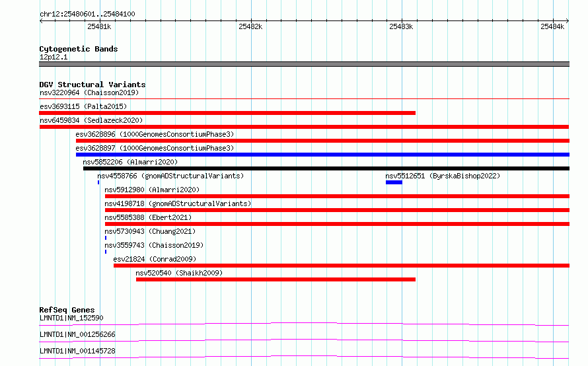
Task: Open nsv4558766 (gnomADStructuralVariants) label
Action: (x=170, y=176)
